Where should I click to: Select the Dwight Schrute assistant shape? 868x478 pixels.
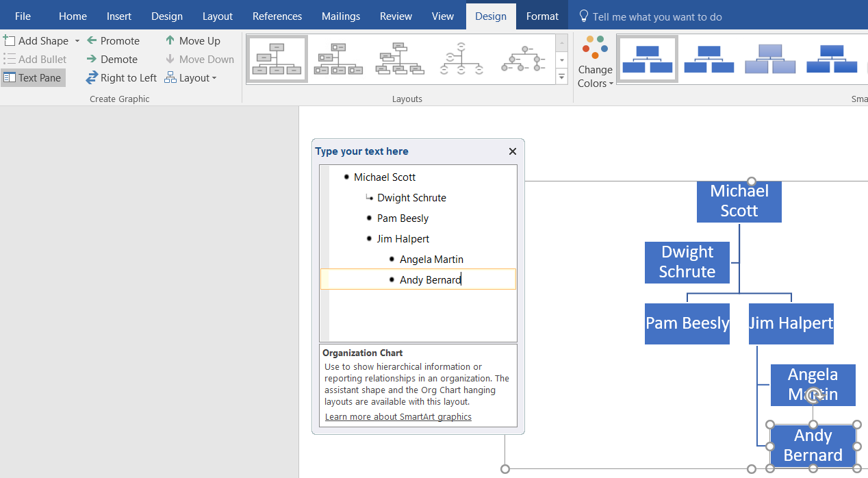click(x=687, y=262)
